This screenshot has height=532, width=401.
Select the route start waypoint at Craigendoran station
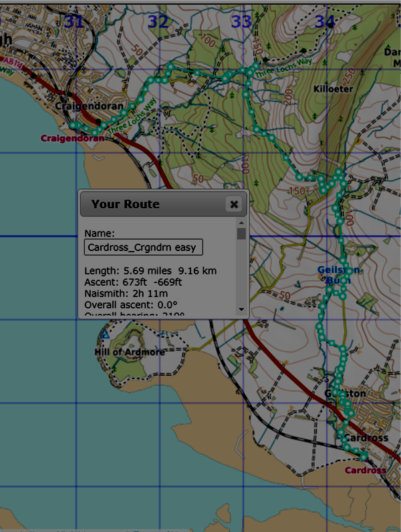coord(72,125)
